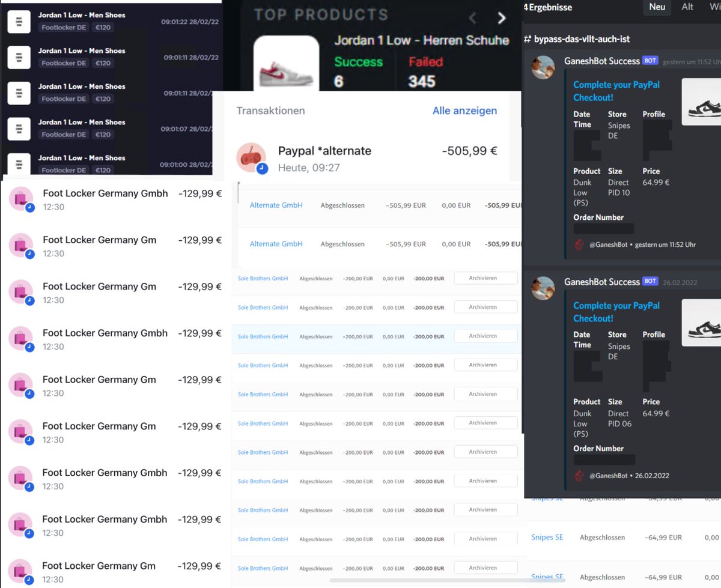Click GaneshBot Success username on the 26.02.2022 message
The width and height of the screenshot is (721, 588).
(602, 282)
